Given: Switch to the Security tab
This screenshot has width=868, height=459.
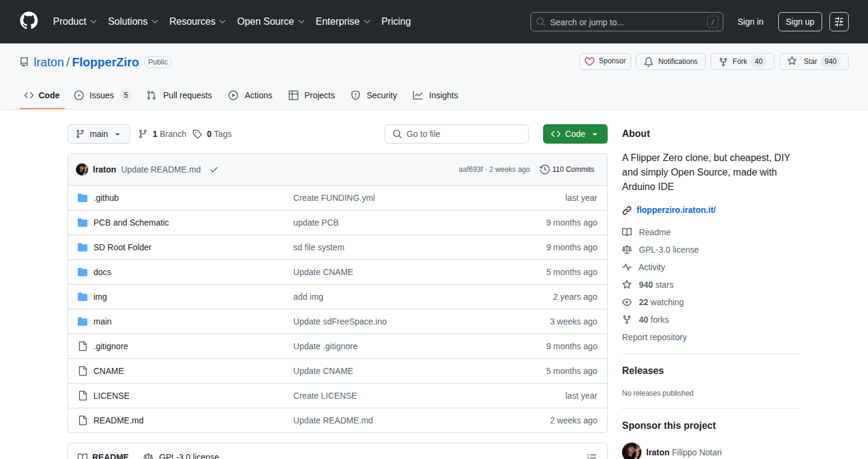Looking at the screenshot, I should (374, 95).
